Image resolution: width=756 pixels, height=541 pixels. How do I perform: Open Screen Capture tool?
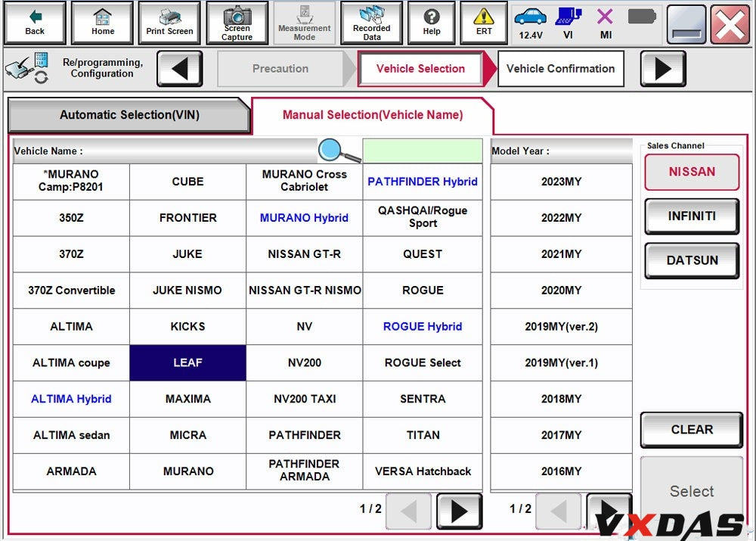click(237, 23)
